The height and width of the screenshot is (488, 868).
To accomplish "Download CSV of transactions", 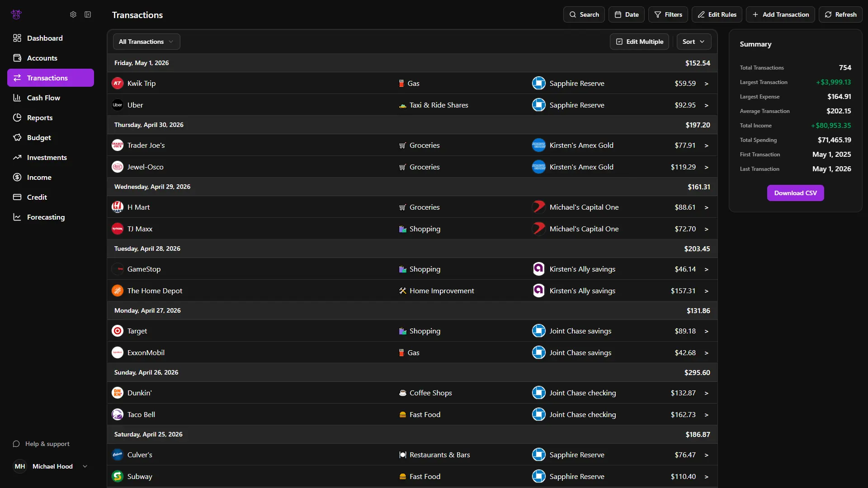I will click(795, 193).
